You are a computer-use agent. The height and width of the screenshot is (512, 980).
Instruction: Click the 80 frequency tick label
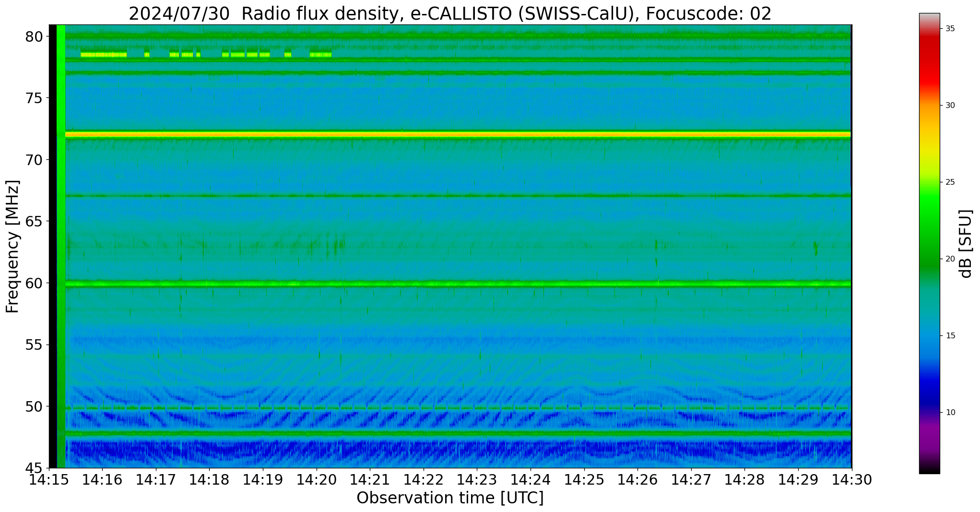click(x=34, y=36)
